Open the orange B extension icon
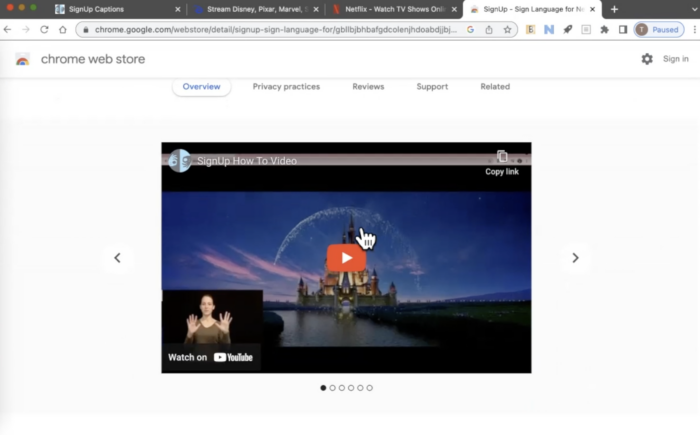The height and width of the screenshot is (435, 700). [x=530, y=29]
